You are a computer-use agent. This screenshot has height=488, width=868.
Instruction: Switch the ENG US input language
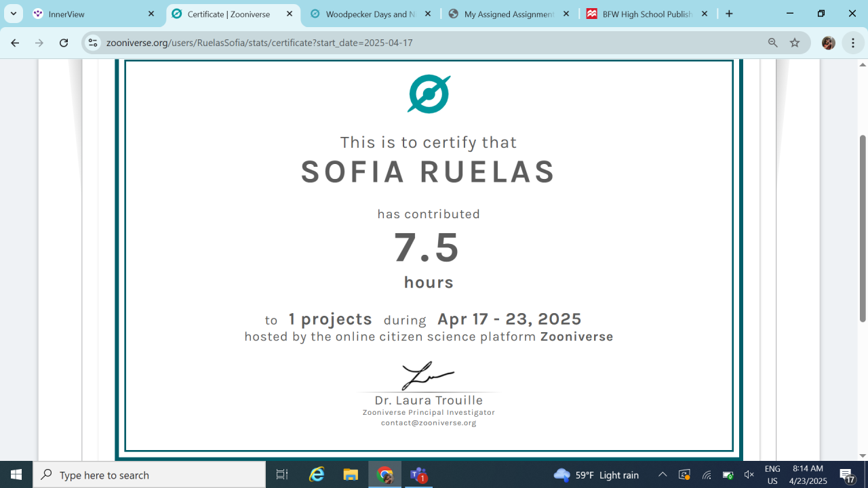pyautogui.click(x=772, y=474)
